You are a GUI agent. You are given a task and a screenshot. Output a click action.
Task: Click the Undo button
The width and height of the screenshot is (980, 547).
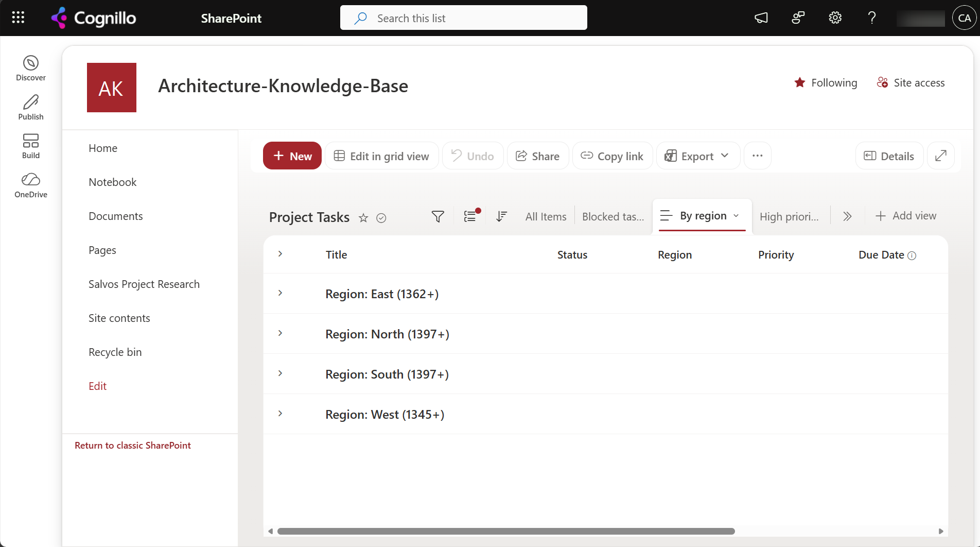(472, 156)
